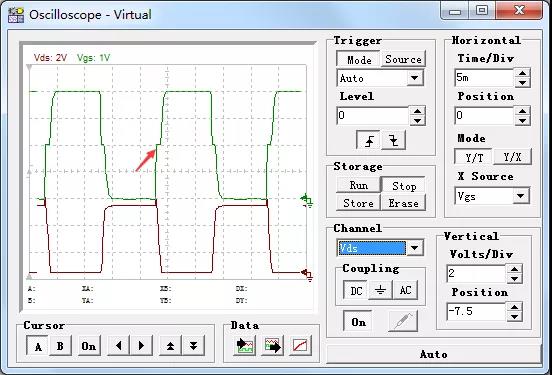This screenshot has width=552, height=375.
Task: Select the trigger Source tab
Action: click(x=403, y=59)
